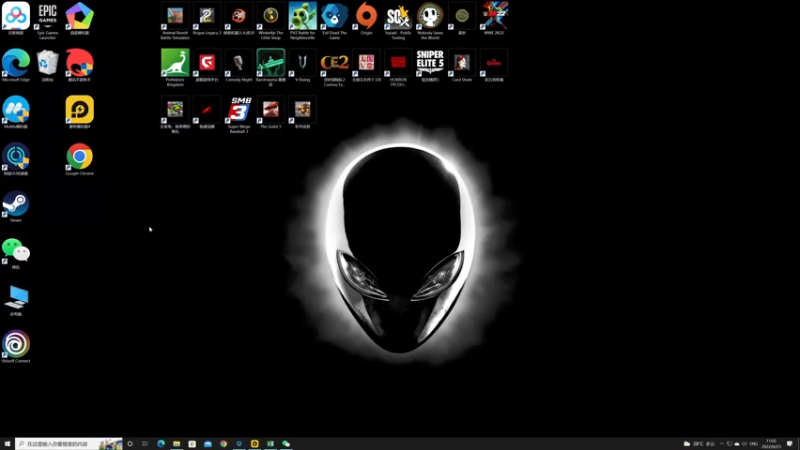Switch the ENG input language indicator
The height and width of the screenshot is (450, 800).
[754, 444]
